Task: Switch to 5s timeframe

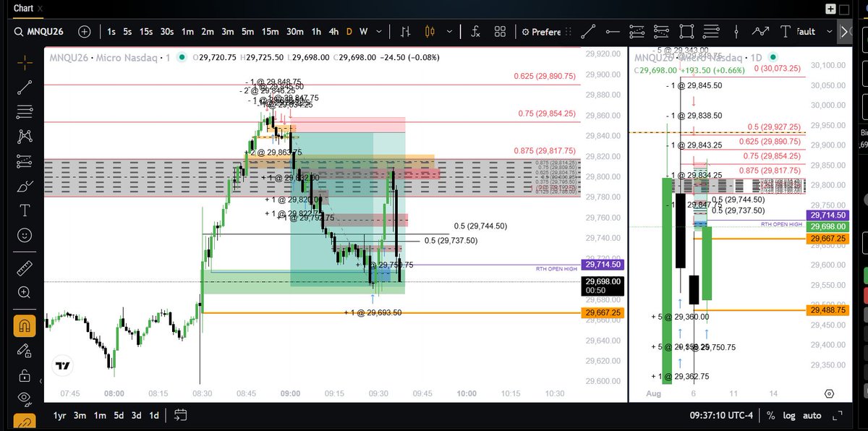Action: coord(127,32)
